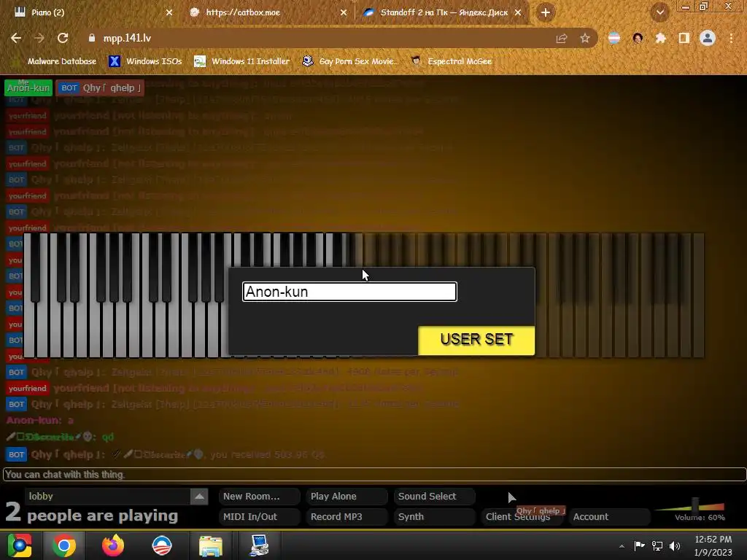This screenshot has width=747, height=560.
Task: Click the Record MP3 button
Action: point(347,517)
